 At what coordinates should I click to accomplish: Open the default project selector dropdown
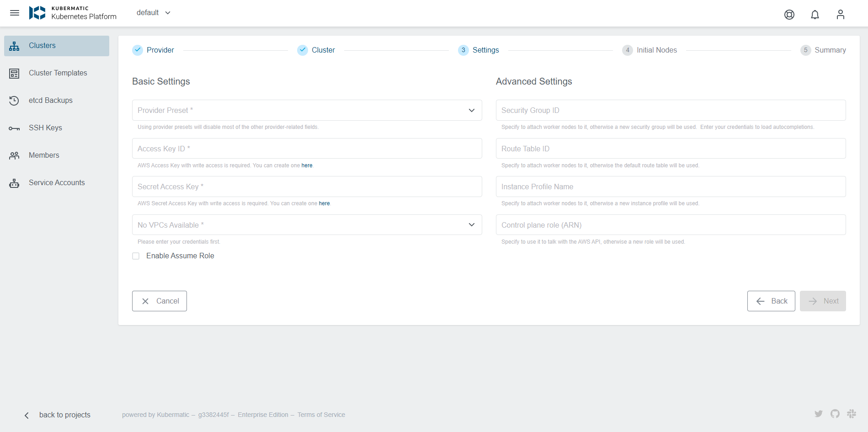pos(153,13)
